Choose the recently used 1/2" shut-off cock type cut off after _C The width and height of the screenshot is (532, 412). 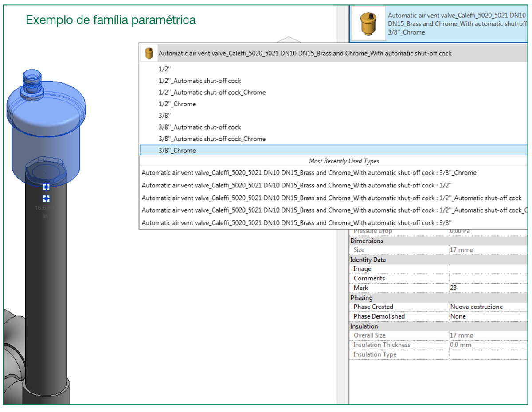tap(335, 210)
